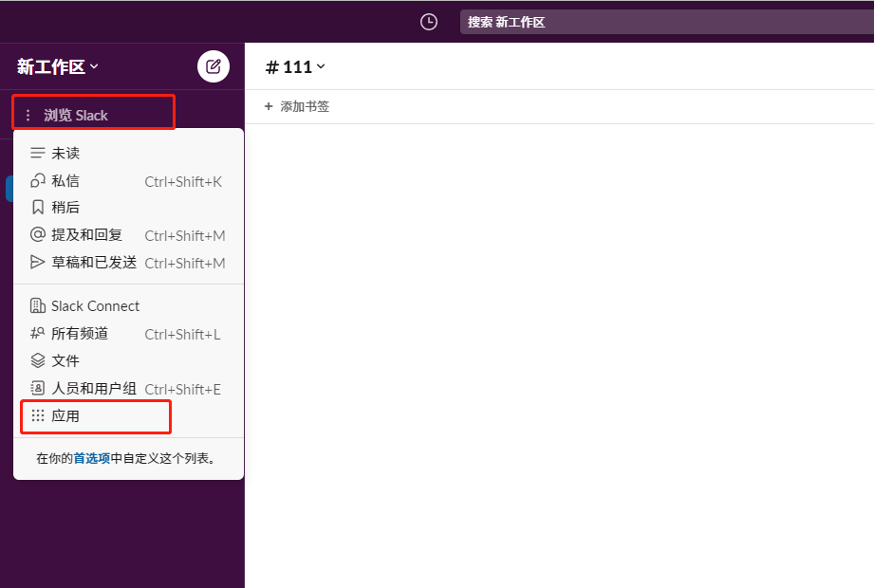Click the 文件 stacked layers icon
This screenshot has width=874, height=588.
(x=37, y=360)
